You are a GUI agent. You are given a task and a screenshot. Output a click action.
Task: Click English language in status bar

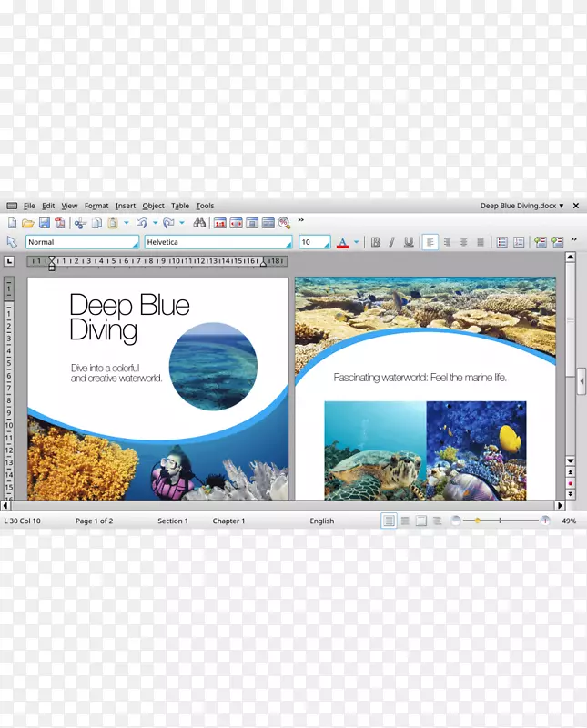coord(321,521)
